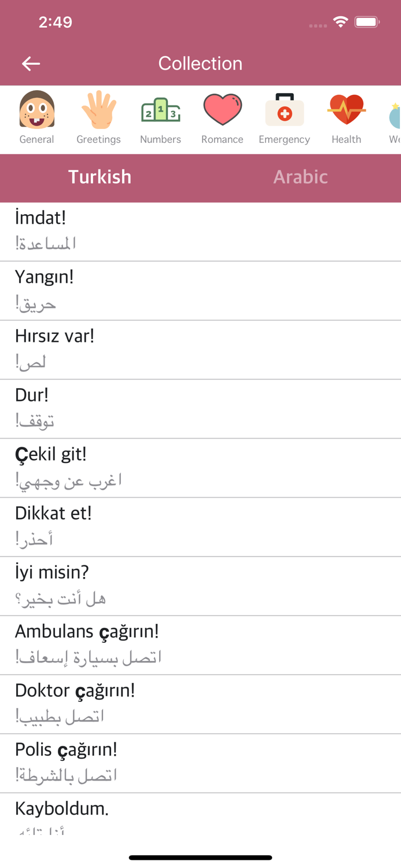Screen dimensions: 401x868
Task: Switch to the Arabic tab
Action: (300, 178)
